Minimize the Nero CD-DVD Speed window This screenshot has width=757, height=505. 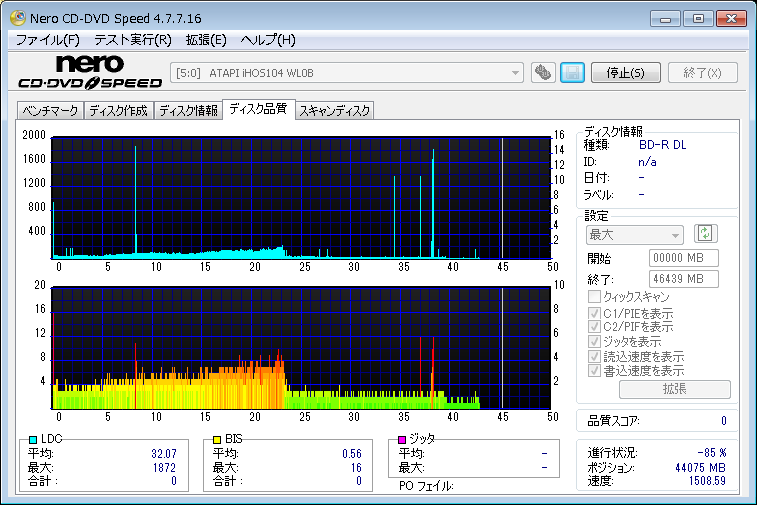pyautogui.click(x=665, y=19)
